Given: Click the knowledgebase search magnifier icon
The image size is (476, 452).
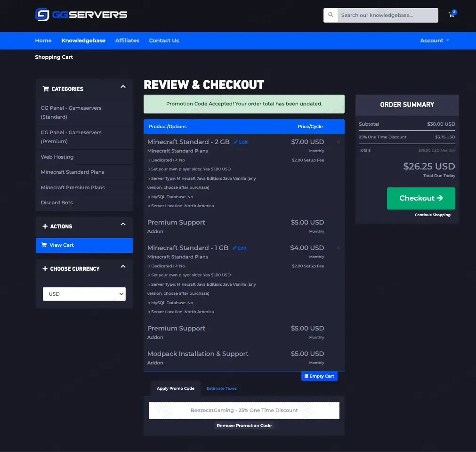Looking at the screenshot, I should click(x=331, y=15).
